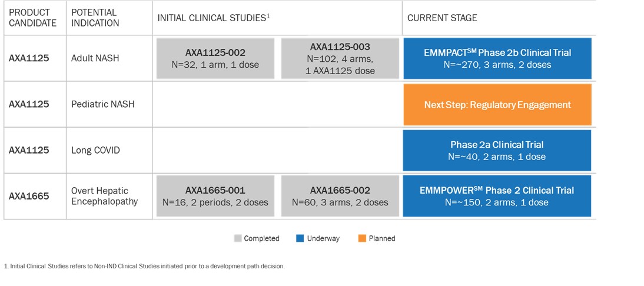Click the AXA1665 product candidate cell
The image size is (644, 286).
tap(29, 196)
